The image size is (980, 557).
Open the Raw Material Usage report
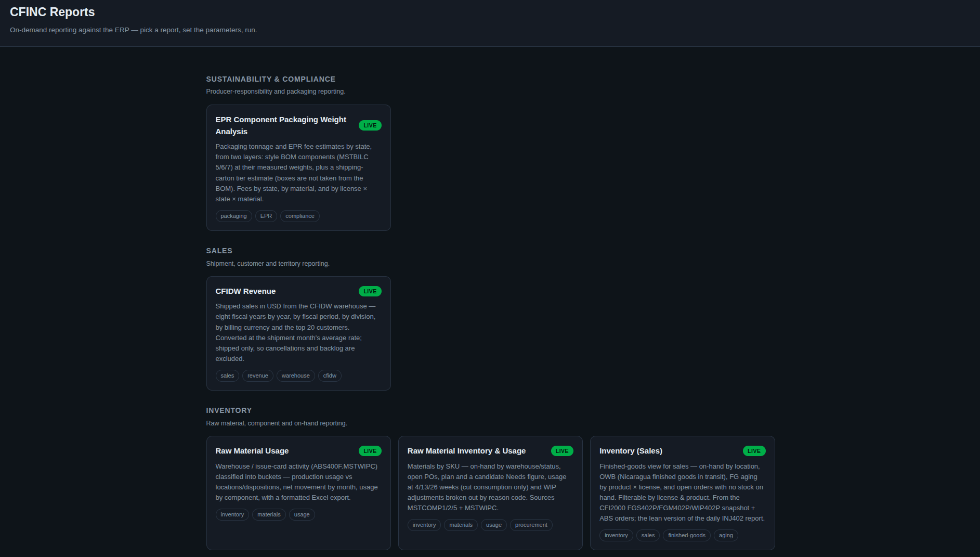pyautogui.click(x=298, y=493)
